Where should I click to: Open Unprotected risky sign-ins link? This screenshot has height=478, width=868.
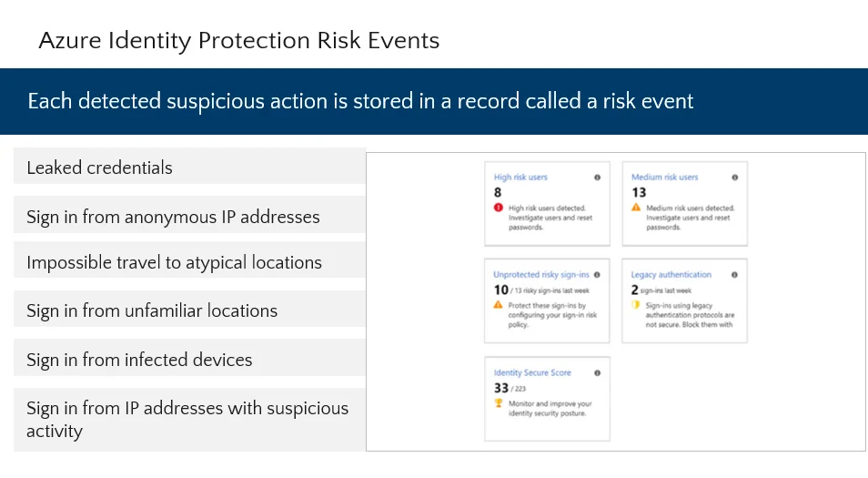[541, 275]
